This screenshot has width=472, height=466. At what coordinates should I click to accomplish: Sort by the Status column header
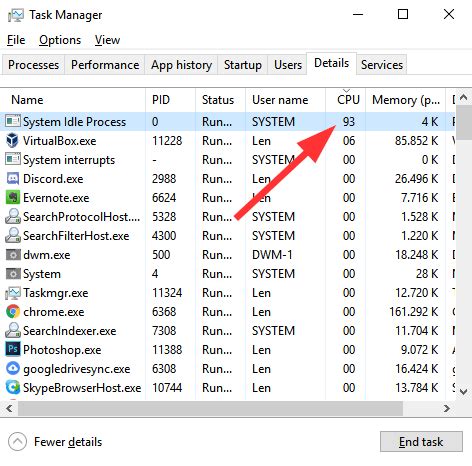220,100
